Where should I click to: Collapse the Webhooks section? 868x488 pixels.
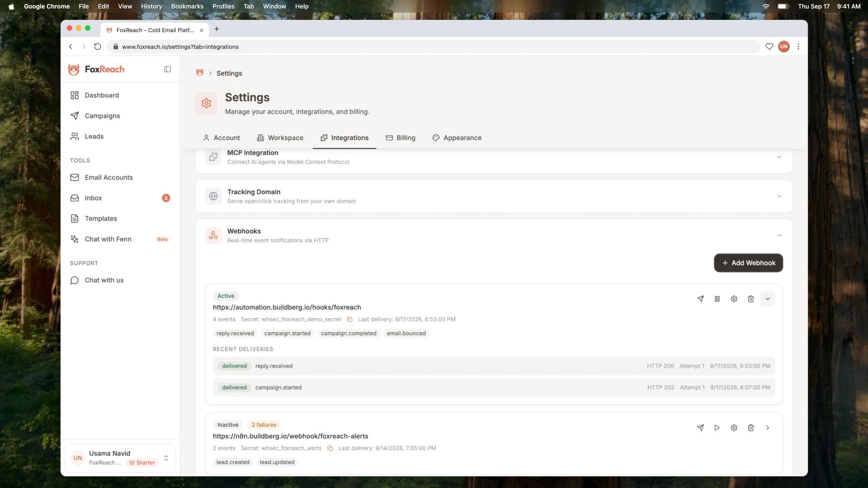tap(779, 236)
